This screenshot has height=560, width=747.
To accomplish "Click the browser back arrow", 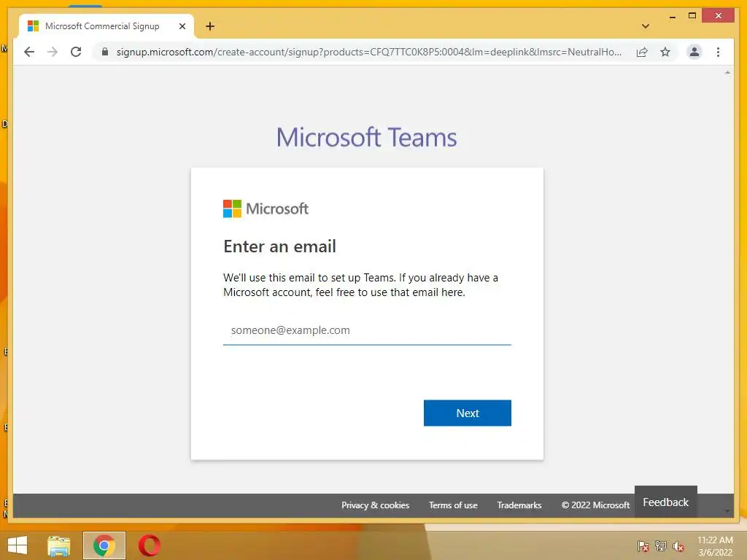I will tap(29, 52).
